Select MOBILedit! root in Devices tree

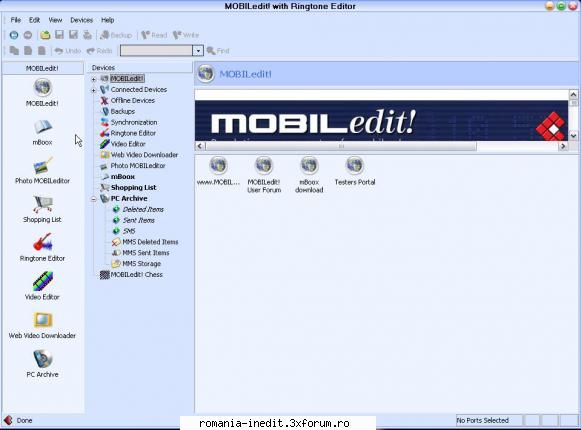(127, 79)
